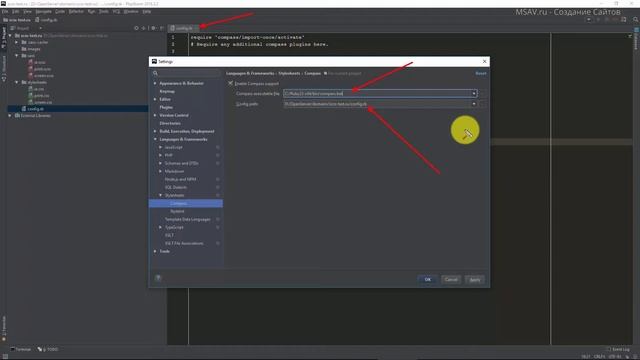This screenshot has height=360, width=640.
Task: Click the Project side tool window tab
Action: (x=4, y=37)
